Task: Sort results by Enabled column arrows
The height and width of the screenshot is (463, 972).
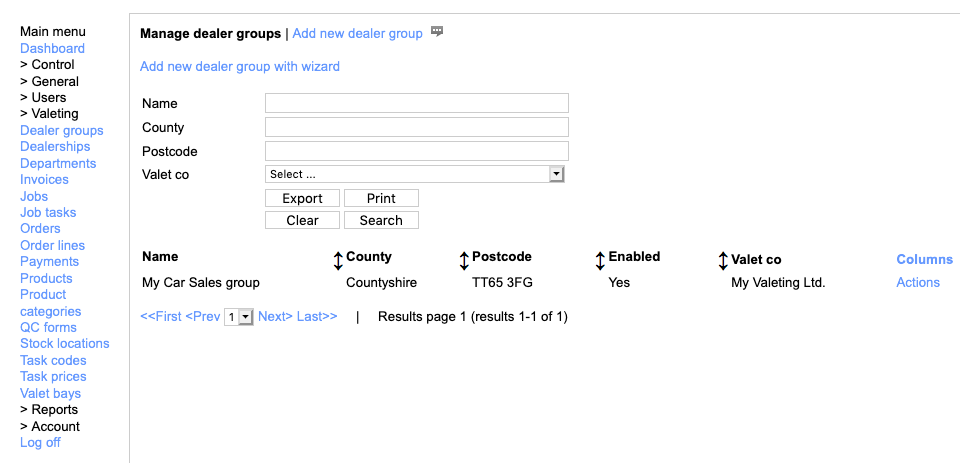Action: (723, 261)
